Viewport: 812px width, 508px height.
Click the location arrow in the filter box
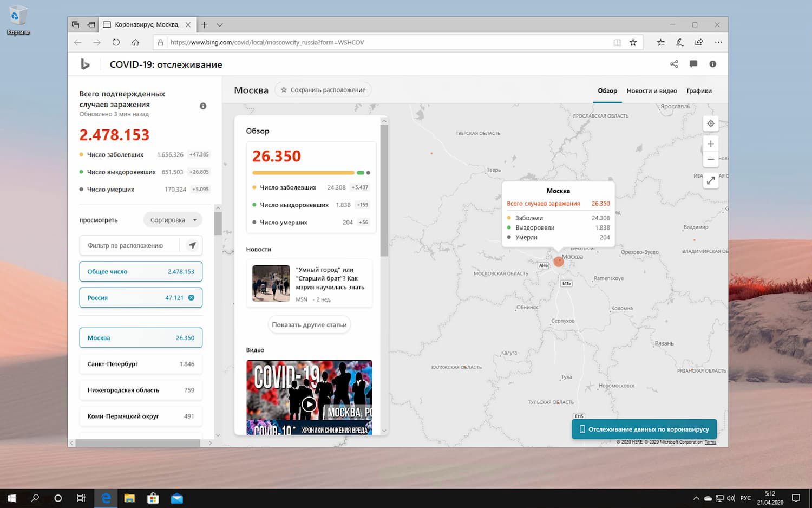(192, 245)
